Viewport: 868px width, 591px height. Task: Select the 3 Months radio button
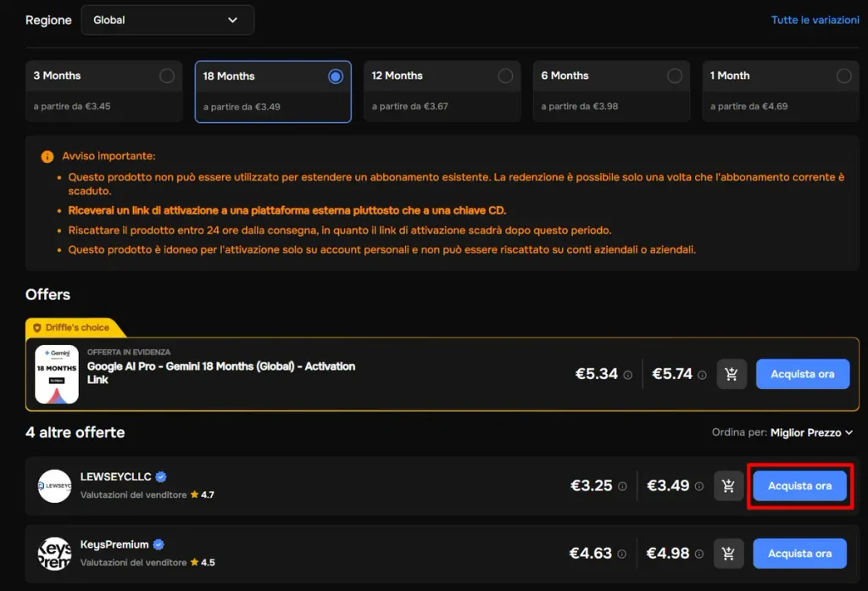[167, 75]
